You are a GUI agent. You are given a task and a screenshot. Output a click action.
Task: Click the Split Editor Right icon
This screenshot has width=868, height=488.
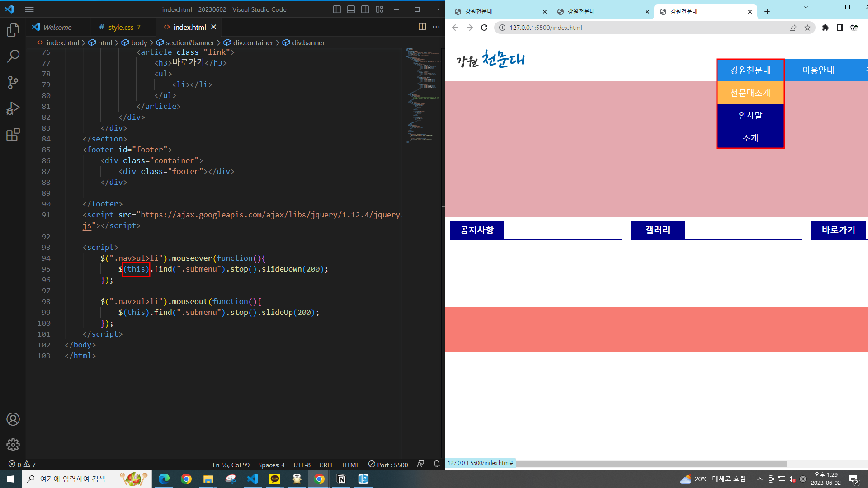pyautogui.click(x=422, y=27)
